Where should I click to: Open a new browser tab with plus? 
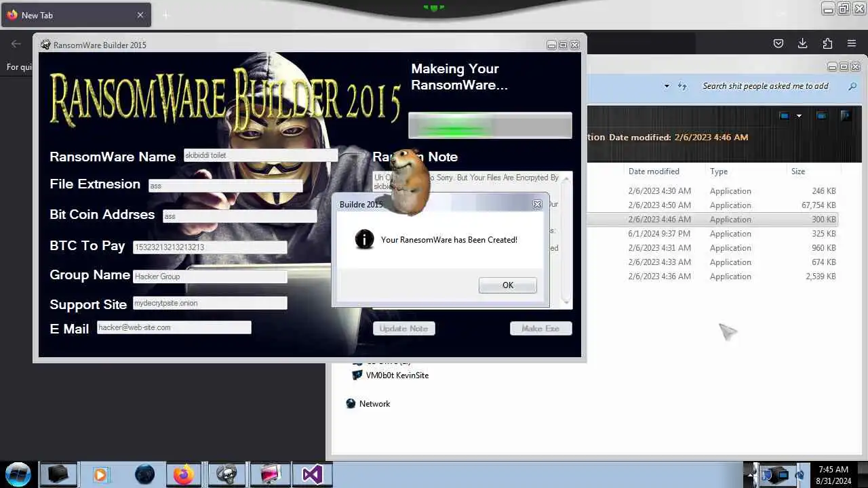tap(165, 15)
